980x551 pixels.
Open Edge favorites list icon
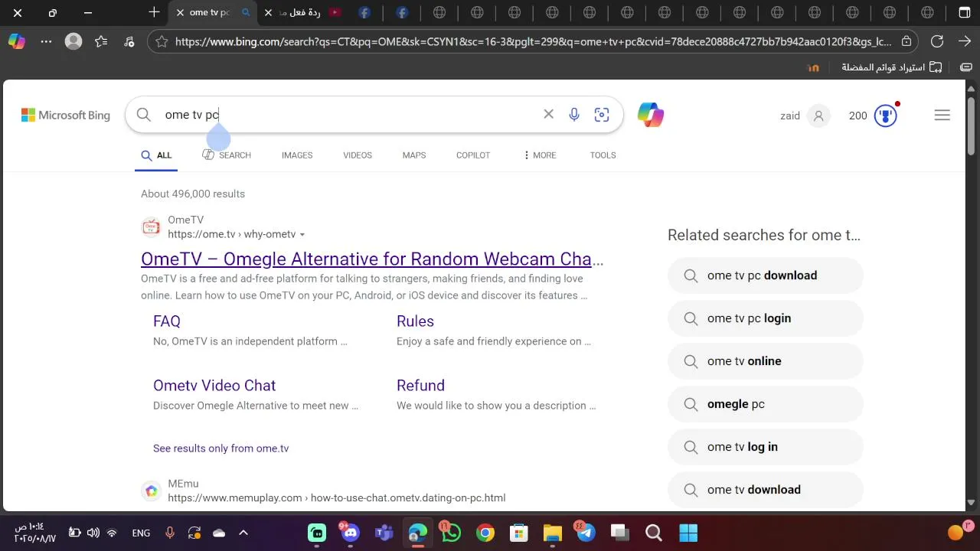(x=101, y=42)
